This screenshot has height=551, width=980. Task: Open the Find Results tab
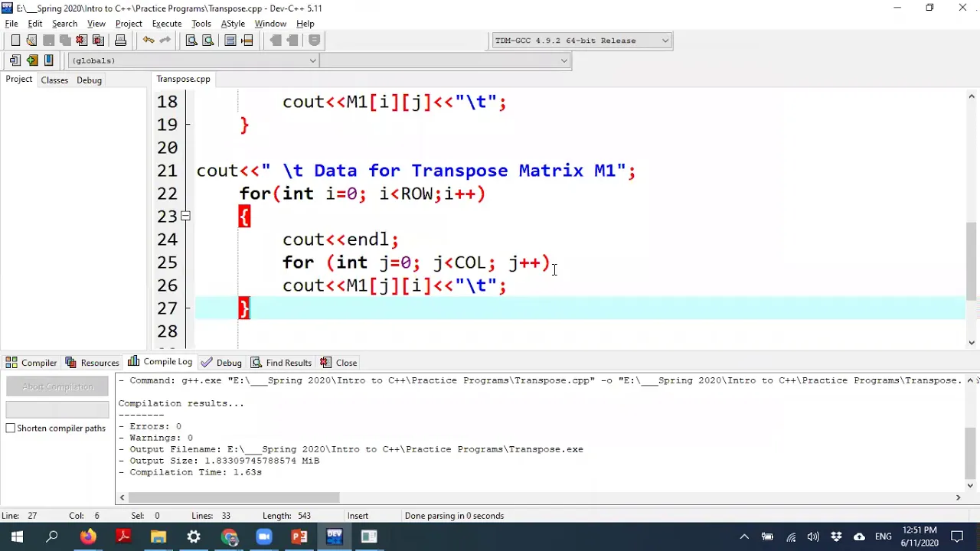(x=281, y=363)
